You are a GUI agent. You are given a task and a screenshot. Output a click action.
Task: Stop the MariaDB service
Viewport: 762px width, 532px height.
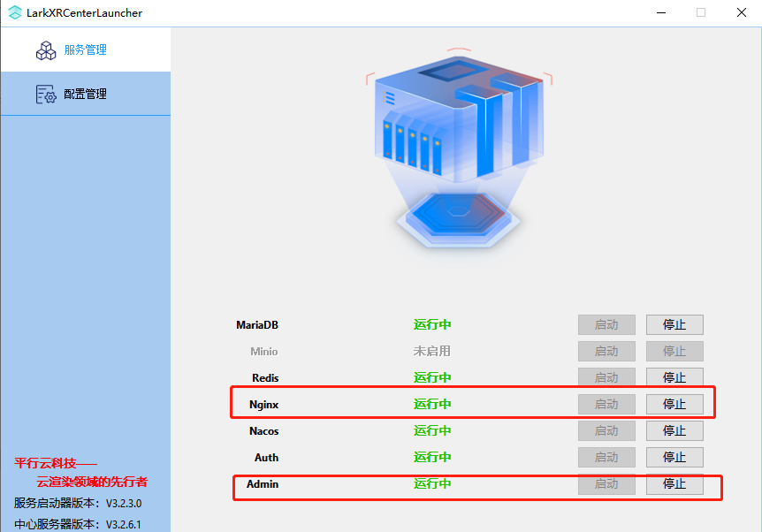(674, 324)
